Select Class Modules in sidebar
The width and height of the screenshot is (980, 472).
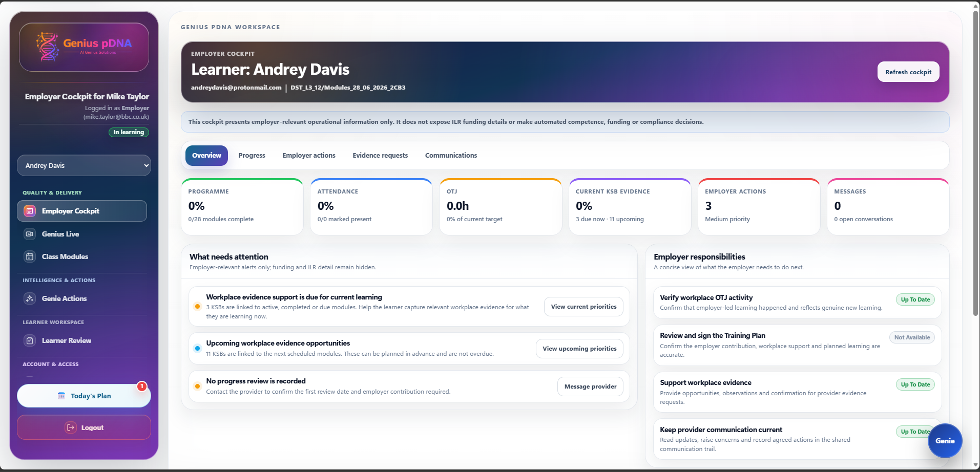[82, 256]
